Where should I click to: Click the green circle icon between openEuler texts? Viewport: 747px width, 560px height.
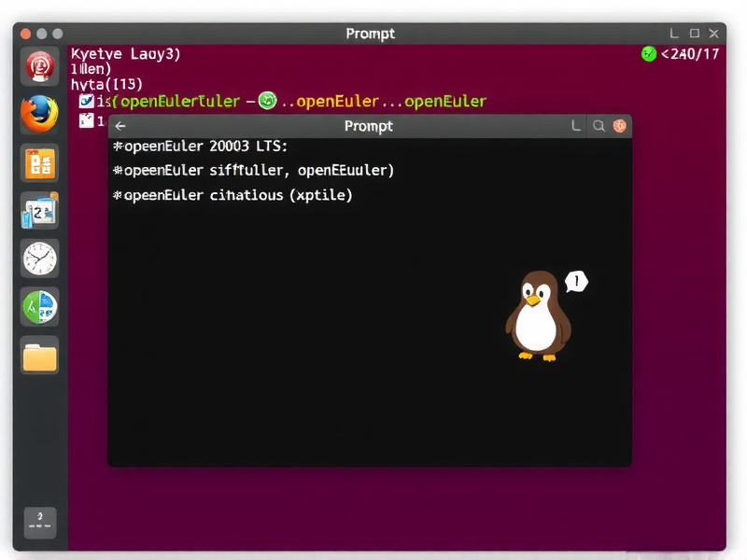(x=267, y=101)
